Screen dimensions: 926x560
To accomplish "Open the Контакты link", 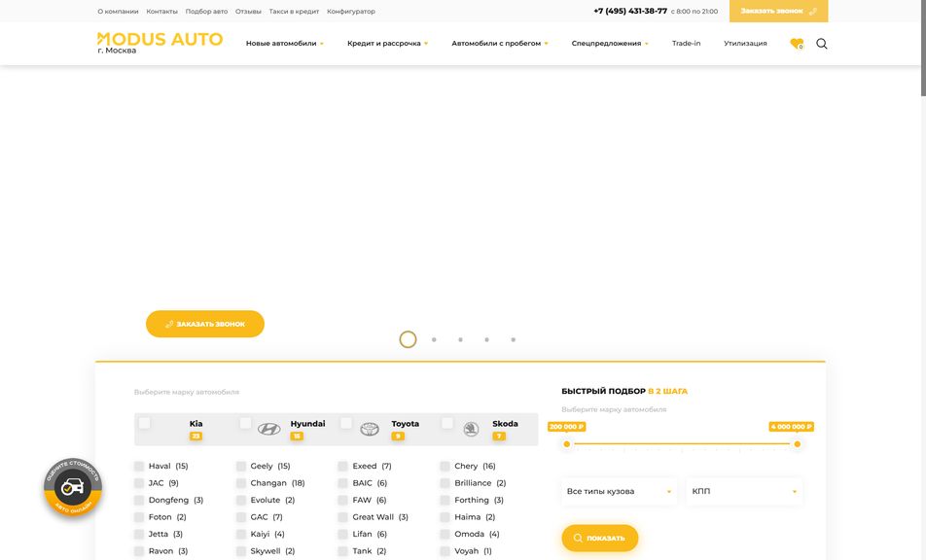I will [x=161, y=12].
